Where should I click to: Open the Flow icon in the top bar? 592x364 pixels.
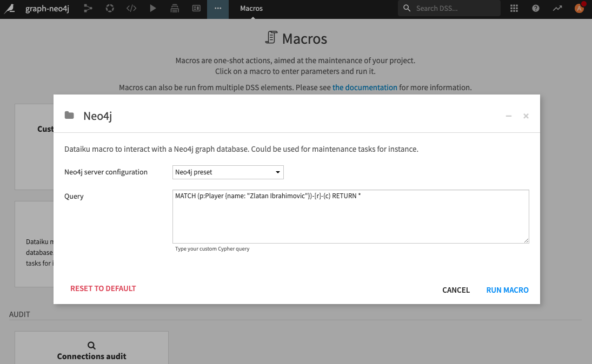88,8
